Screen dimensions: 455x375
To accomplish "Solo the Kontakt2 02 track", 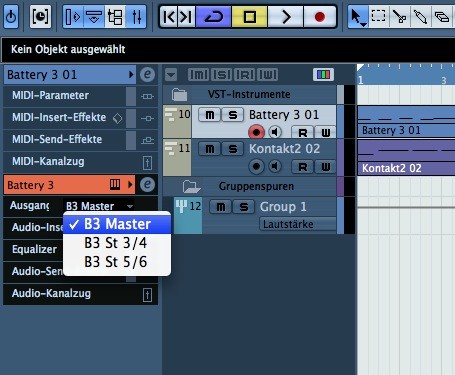I will (233, 149).
